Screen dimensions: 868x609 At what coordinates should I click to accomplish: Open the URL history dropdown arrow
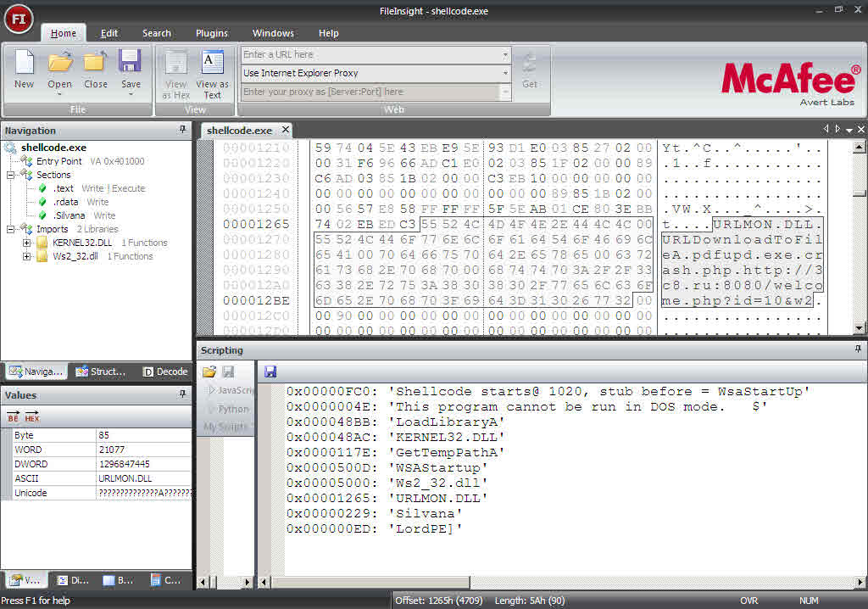pos(505,55)
